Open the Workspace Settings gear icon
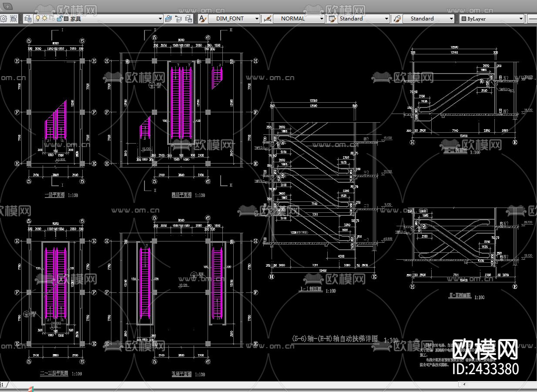 click(4, 19)
